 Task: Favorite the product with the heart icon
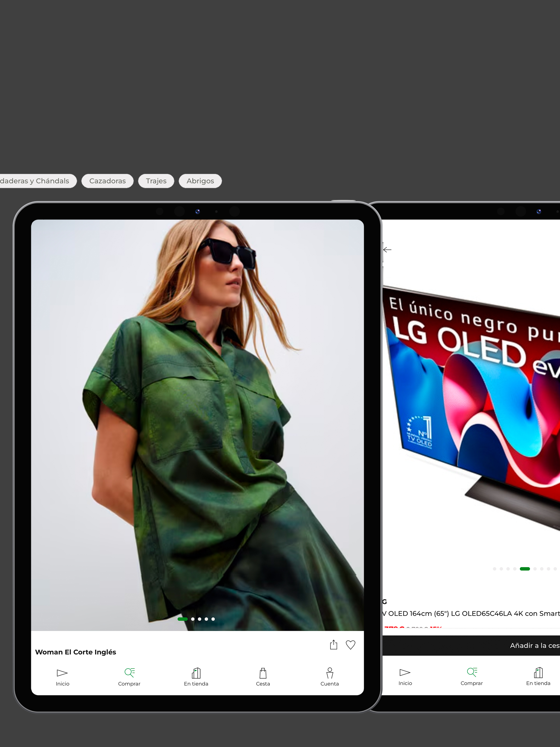pyautogui.click(x=350, y=645)
